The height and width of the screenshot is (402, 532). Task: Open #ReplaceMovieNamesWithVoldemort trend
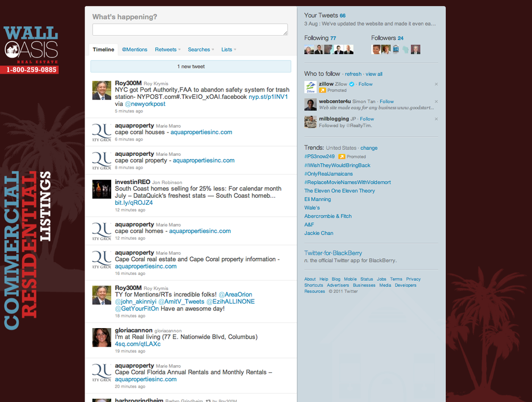click(x=347, y=182)
